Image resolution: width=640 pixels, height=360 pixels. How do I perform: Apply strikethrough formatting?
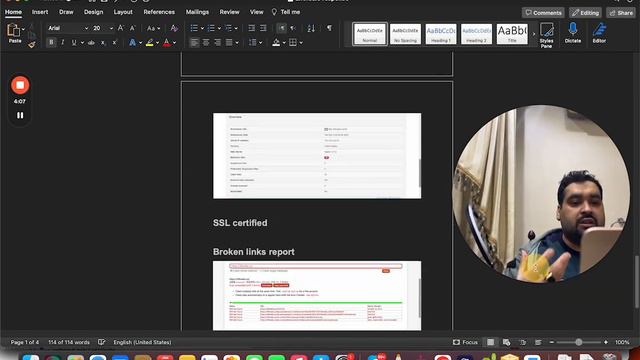[x=91, y=42]
